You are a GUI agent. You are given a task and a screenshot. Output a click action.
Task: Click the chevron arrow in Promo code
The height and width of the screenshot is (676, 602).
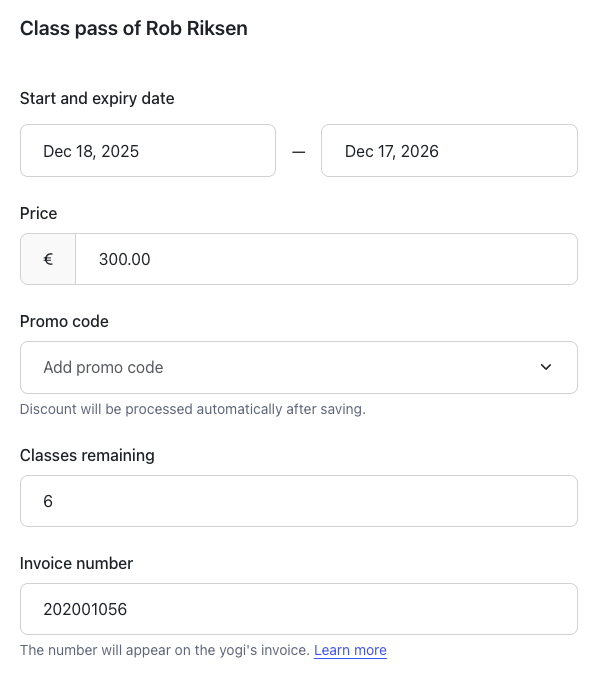click(x=546, y=367)
